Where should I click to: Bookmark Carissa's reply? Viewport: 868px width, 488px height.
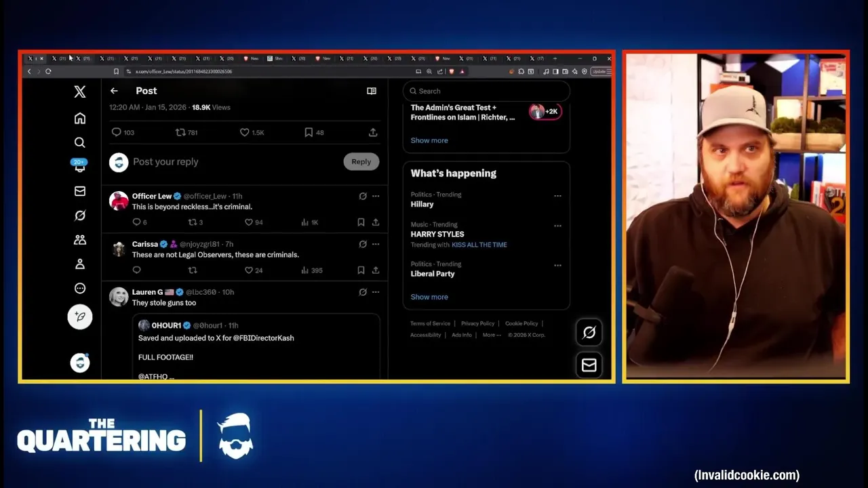[x=361, y=270]
